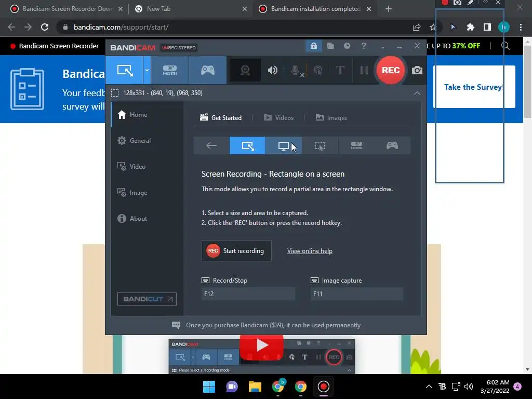The height and width of the screenshot is (399, 532).
Task: Show hidden system tray icons chevron
Action: (x=429, y=387)
